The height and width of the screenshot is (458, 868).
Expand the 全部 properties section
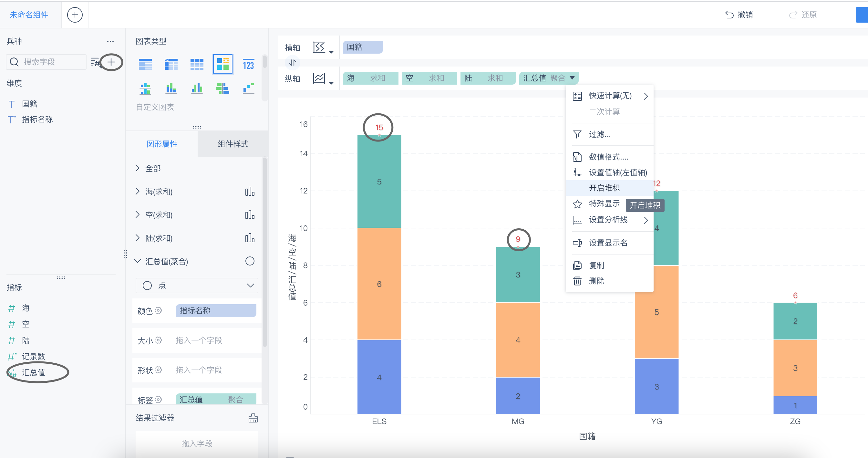click(x=137, y=168)
